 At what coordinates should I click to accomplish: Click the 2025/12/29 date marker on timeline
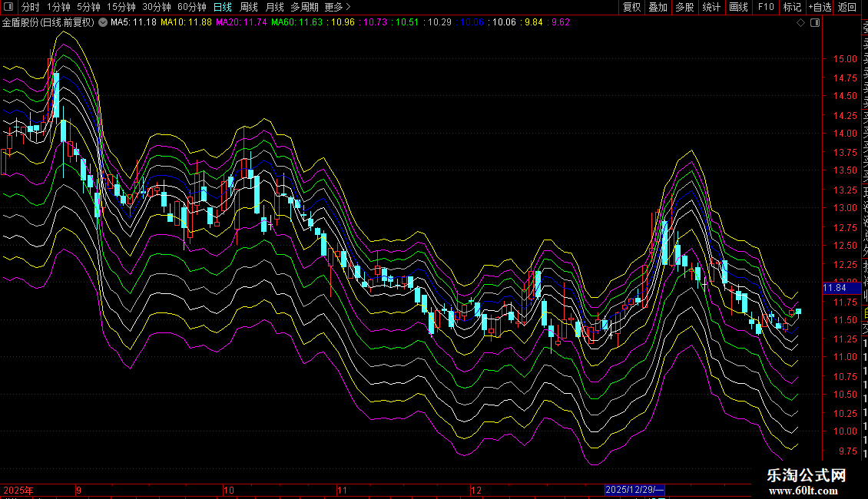[634, 489]
